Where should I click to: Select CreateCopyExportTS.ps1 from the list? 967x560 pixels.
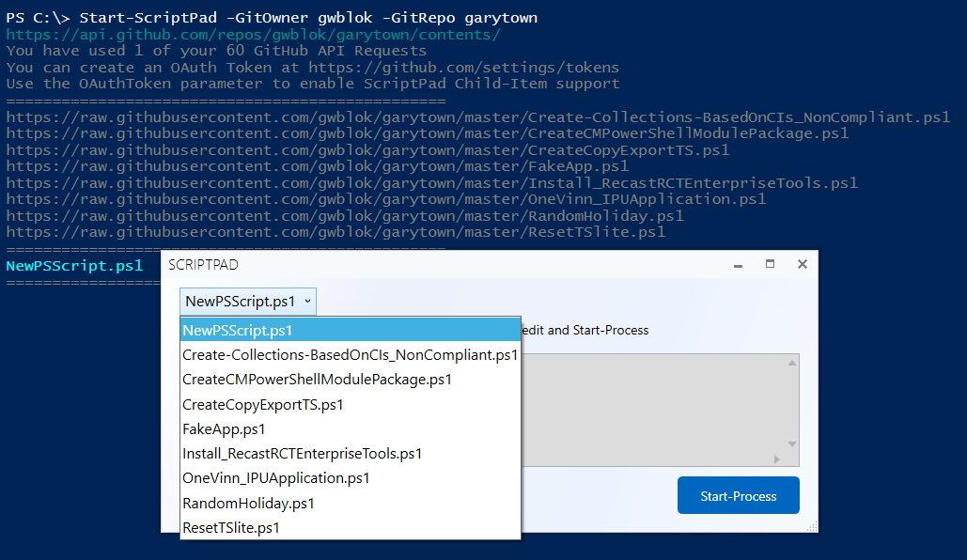(263, 405)
